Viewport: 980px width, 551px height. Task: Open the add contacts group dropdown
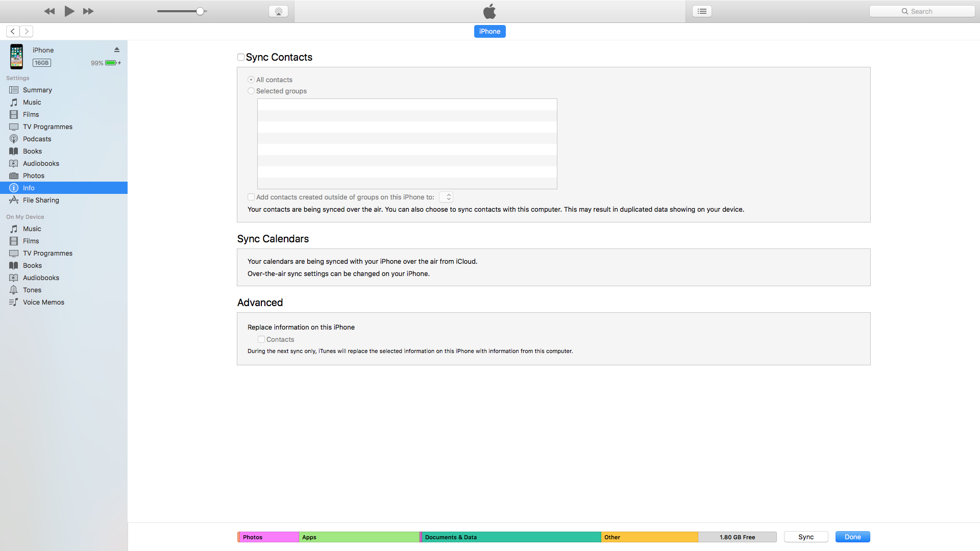446,197
